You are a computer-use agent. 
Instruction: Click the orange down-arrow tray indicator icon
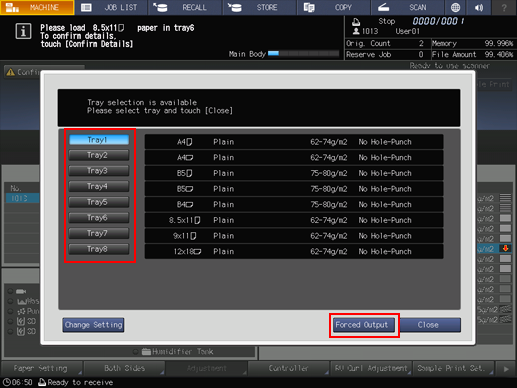[x=505, y=248]
